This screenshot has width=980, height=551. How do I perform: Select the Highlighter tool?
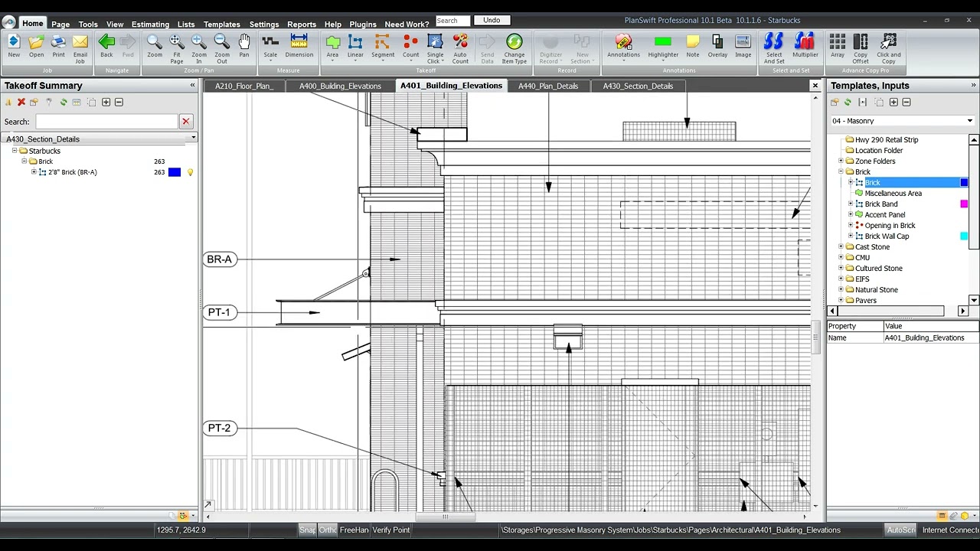663,46
